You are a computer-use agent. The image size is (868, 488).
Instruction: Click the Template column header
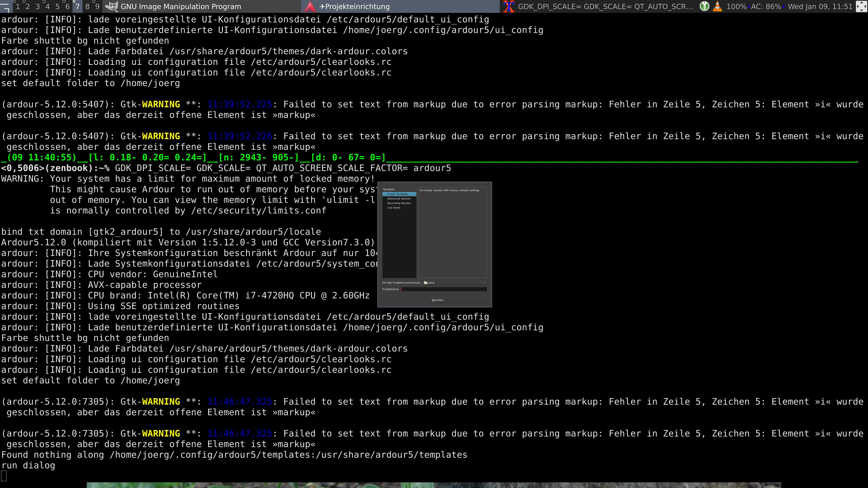(x=389, y=189)
